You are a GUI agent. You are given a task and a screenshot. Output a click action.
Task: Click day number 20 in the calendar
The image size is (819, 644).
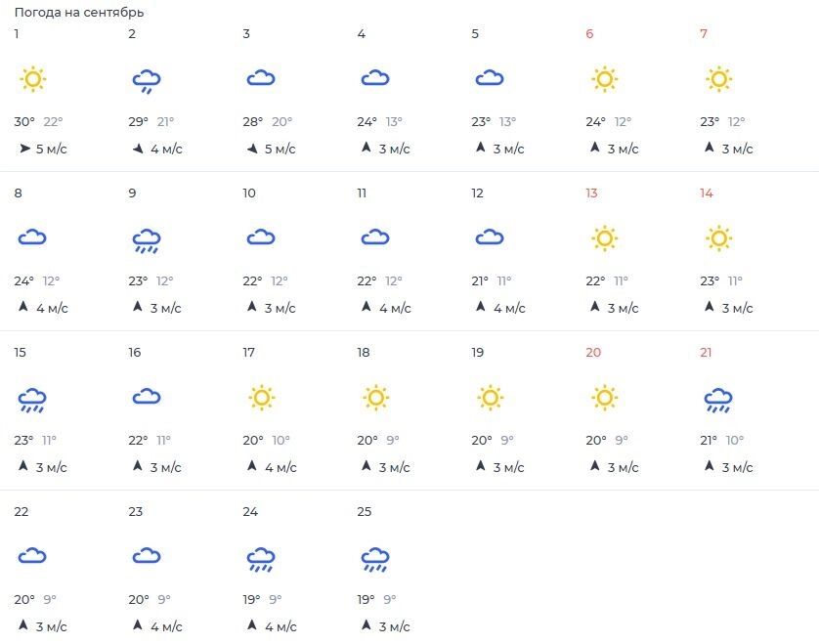593,353
